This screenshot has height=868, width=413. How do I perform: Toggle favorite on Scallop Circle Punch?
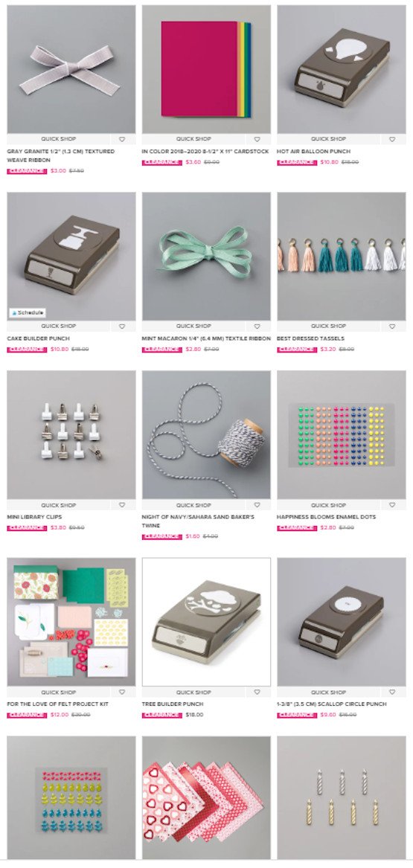(x=392, y=692)
